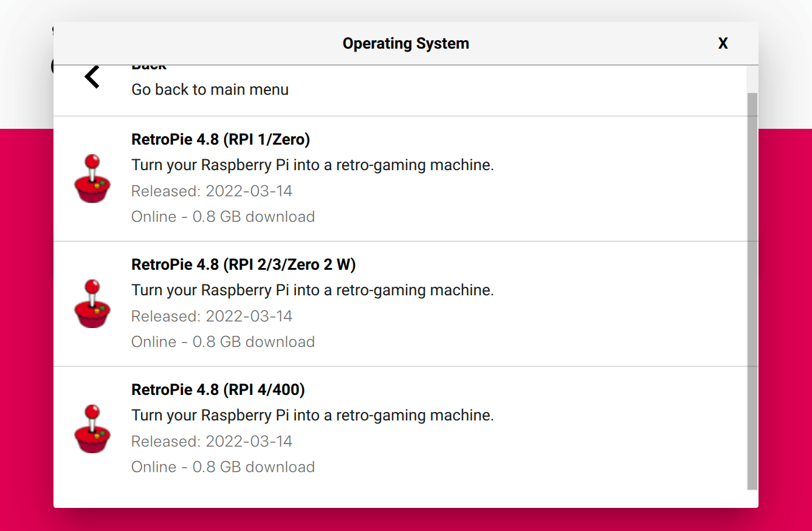Click the 'Operating System' dialog header title
This screenshot has width=812, height=531.
coord(405,43)
